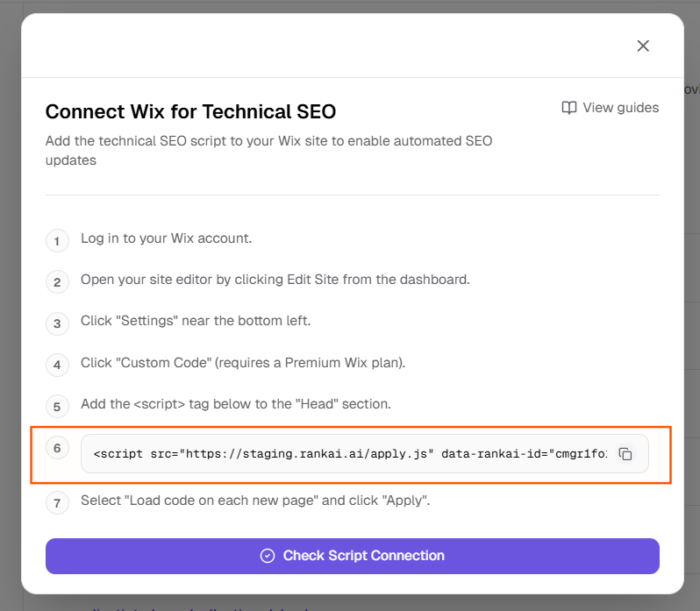Click the step 6 number badge
This screenshot has width=700, height=611.
[x=57, y=448]
